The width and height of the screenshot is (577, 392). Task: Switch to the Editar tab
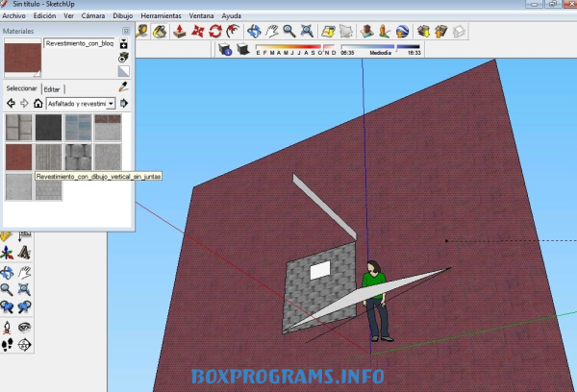pos(52,89)
